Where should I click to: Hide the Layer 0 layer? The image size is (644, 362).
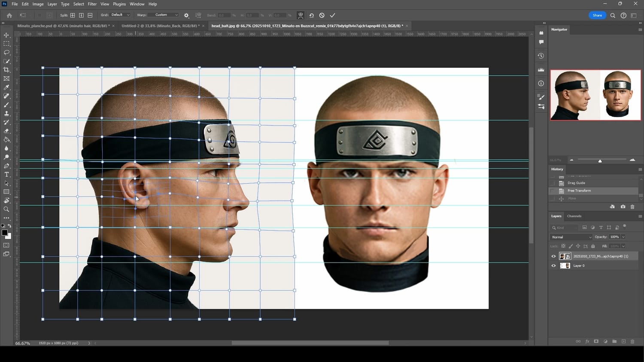pyautogui.click(x=553, y=266)
